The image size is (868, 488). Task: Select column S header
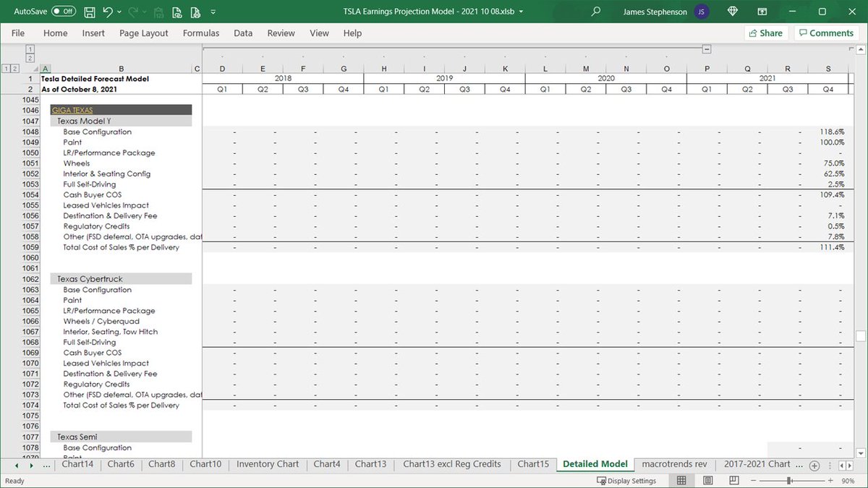point(828,69)
